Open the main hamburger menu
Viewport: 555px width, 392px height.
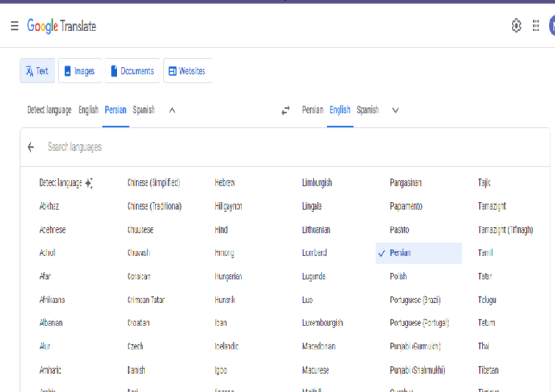(x=15, y=26)
